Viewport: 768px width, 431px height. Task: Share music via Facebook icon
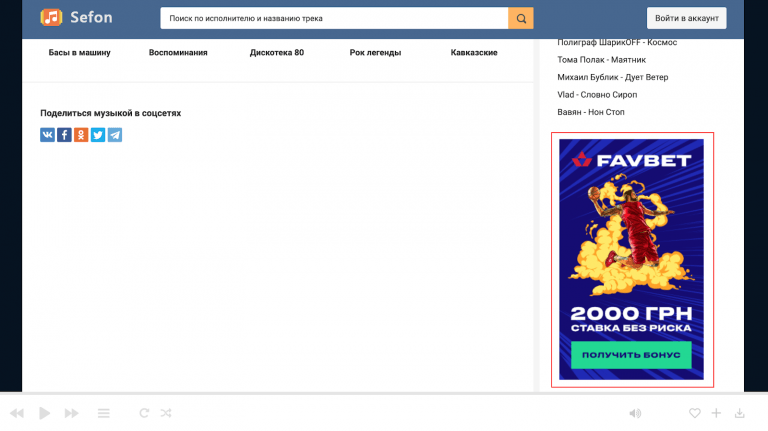[64, 135]
